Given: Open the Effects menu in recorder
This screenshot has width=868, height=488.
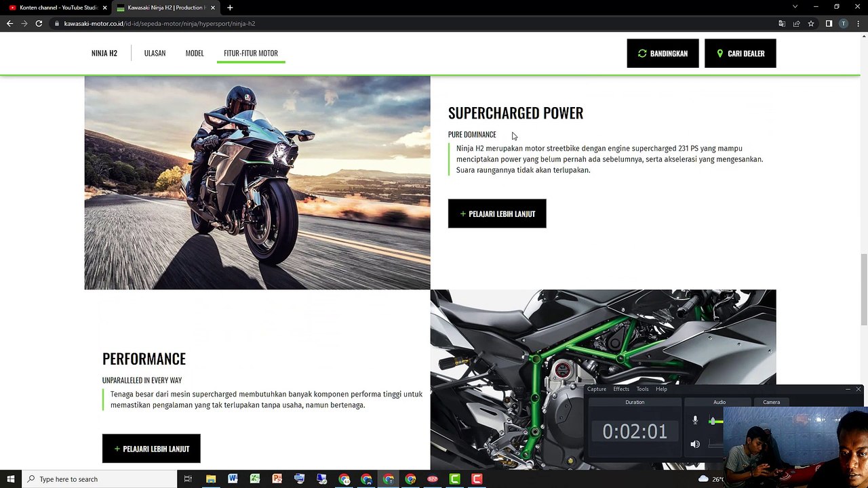Looking at the screenshot, I should 621,389.
